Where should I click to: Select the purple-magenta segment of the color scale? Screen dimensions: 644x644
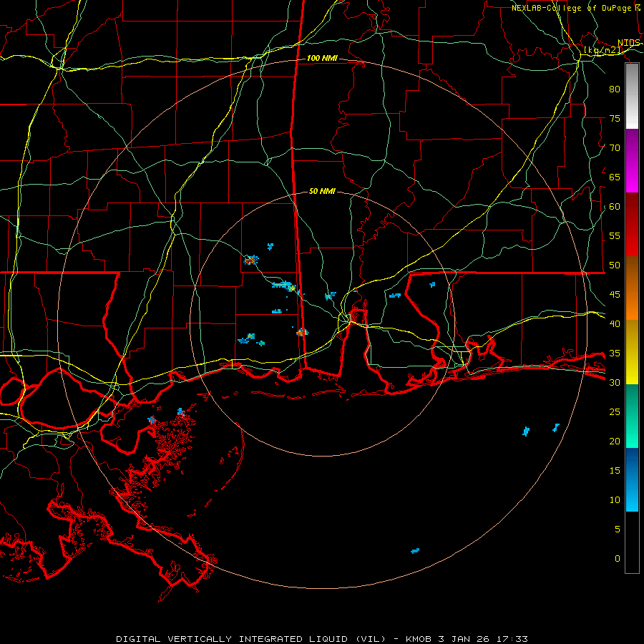(632, 160)
